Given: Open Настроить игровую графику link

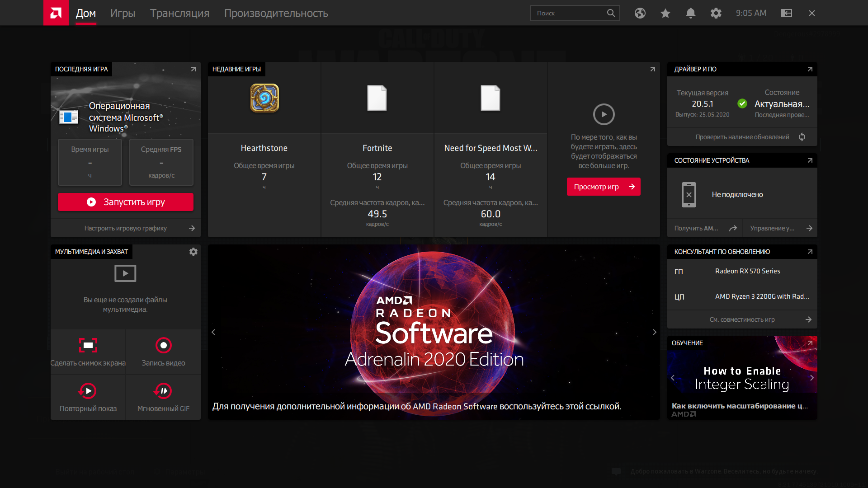Looking at the screenshot, I should (x=126, y=228).
